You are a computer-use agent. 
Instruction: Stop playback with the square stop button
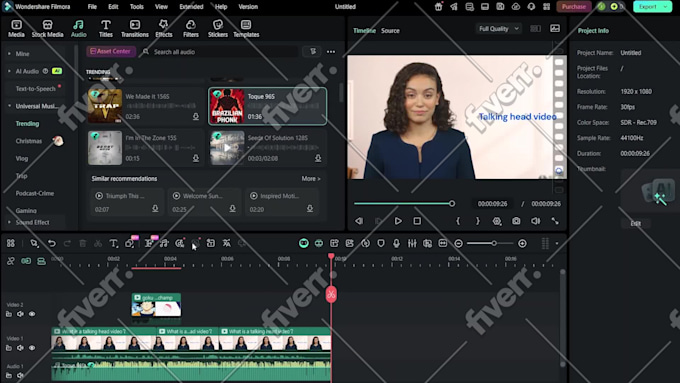tap(417, 221)
